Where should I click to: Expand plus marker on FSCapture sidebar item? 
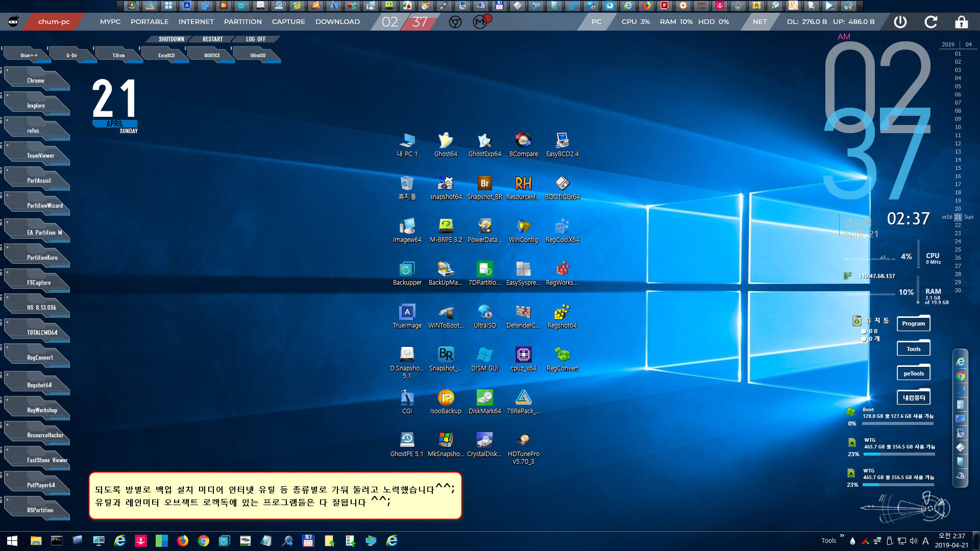pyautogui.click(x=7, y=272)
